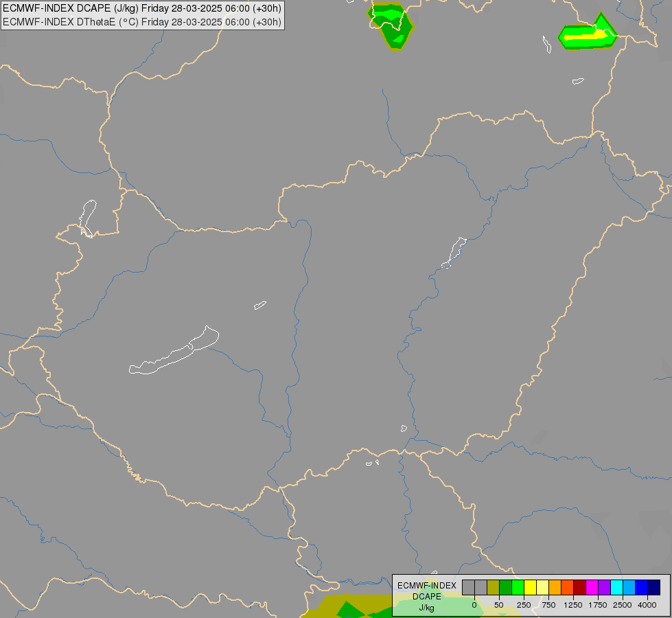This screenshot has height=618, width=672.
Task: Click the DThetaE title line at top
Action: (142, 22)
